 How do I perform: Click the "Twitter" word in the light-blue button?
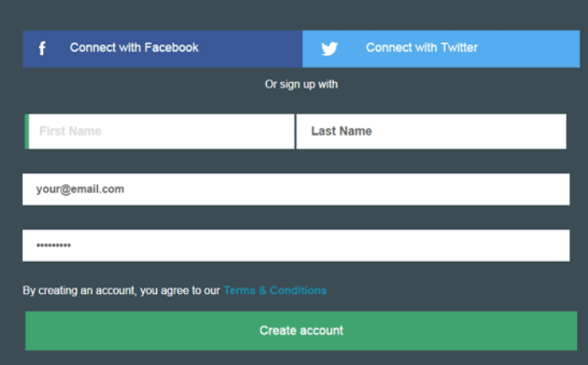coord(459,47)
